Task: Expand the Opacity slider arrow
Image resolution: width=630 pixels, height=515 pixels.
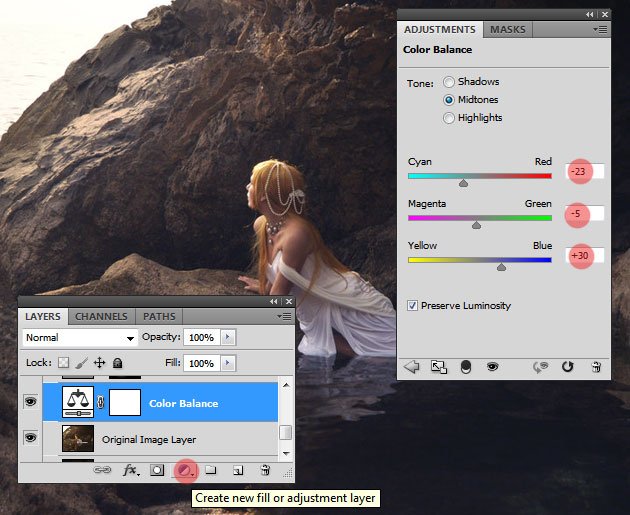Action: (x=228, y=338)
